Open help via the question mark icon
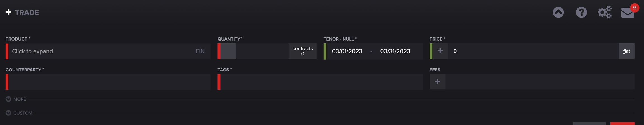This screenshot has width=644, height=125. point(581,12)
